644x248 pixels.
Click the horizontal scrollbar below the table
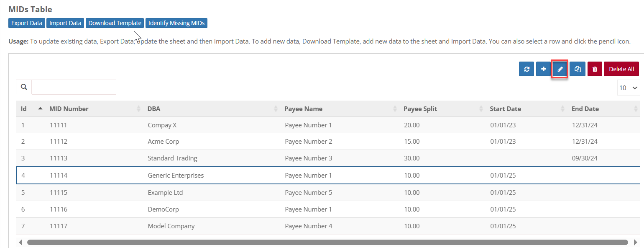pos(327,242)
